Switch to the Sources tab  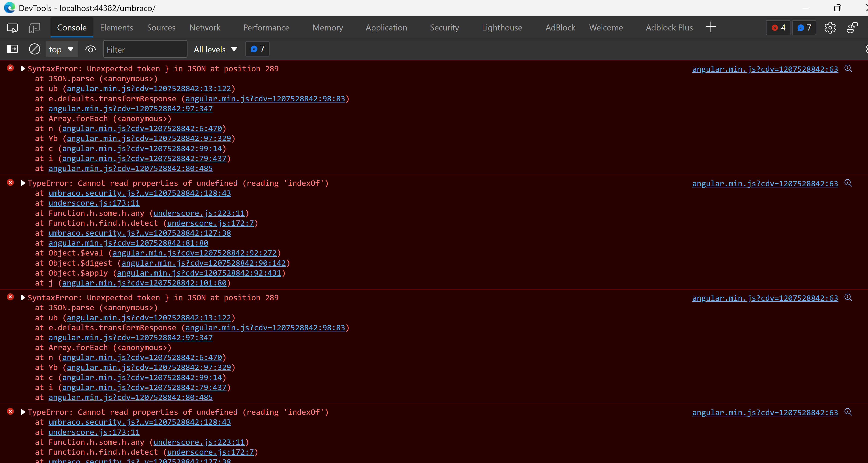tap(161, 28)
